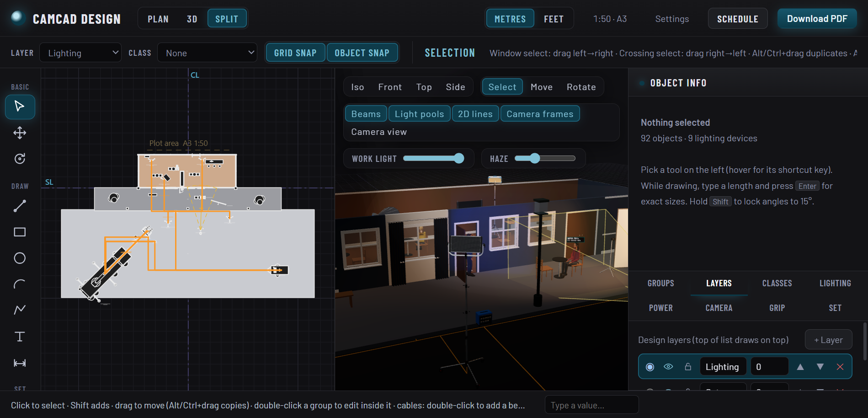Toggle Grid Snap off

click(x=295, y=53)
